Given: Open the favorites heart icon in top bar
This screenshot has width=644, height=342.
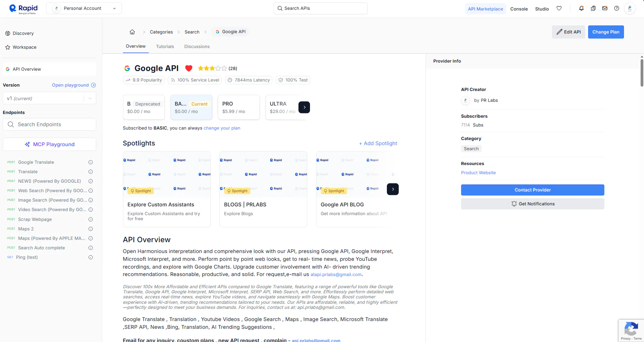Looking at the screenshot, I should 559,8.
